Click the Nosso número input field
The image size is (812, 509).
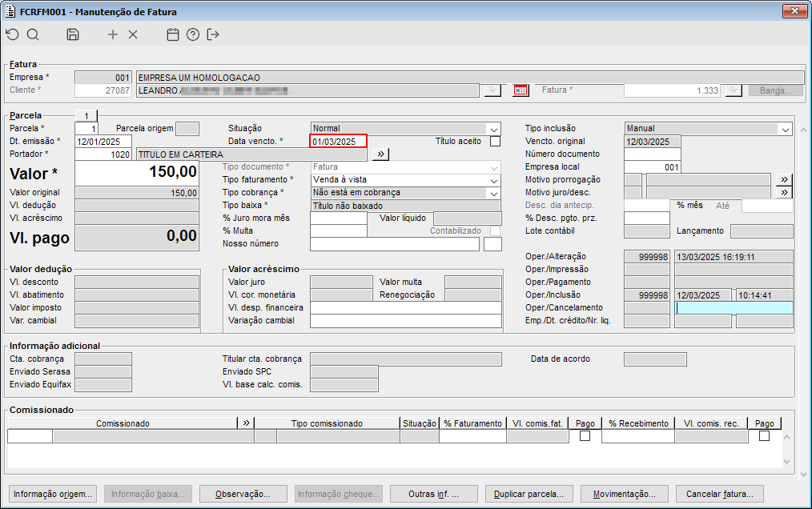point(394,244)
